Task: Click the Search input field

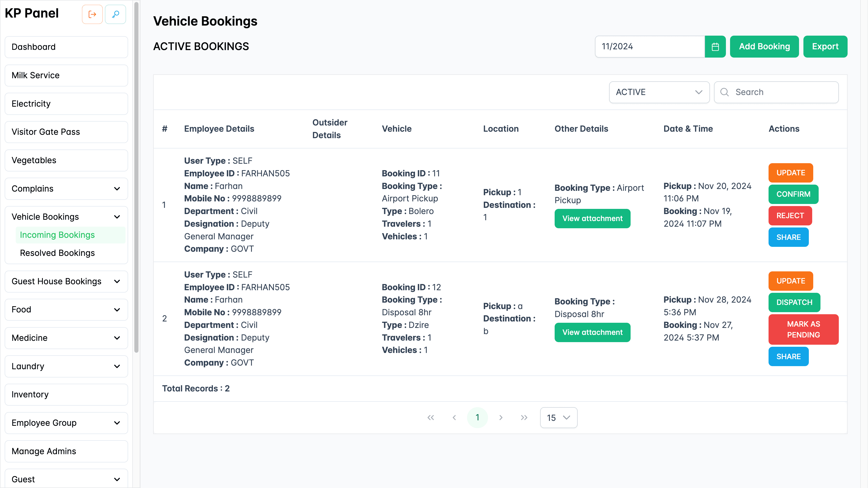Action: tap(776, 92)
